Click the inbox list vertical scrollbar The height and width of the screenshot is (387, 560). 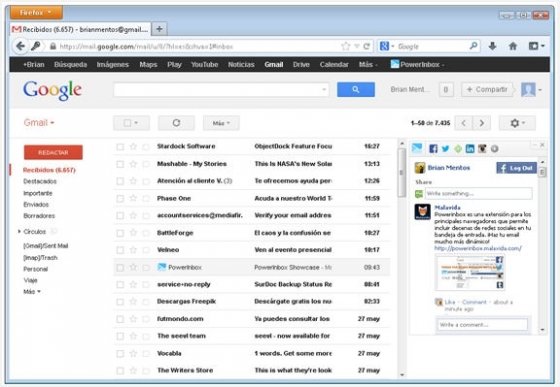(x=402, y=173)
